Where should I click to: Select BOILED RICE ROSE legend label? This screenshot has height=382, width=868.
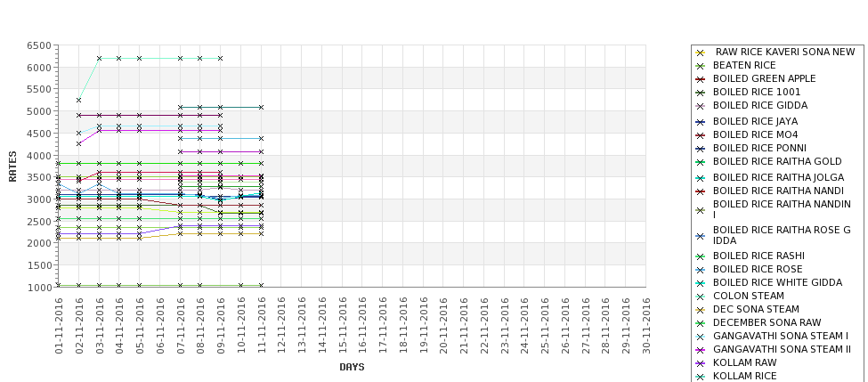click(758, 269)
